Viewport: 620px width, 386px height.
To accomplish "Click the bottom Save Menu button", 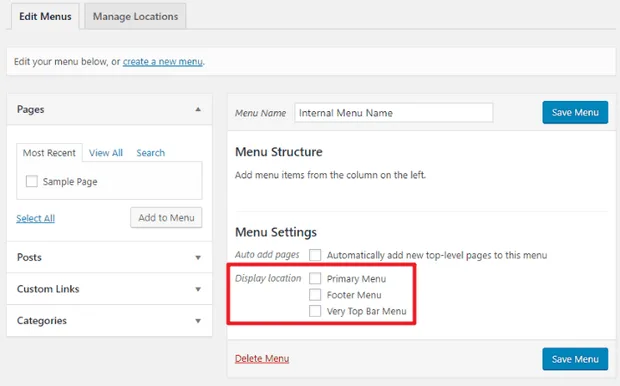I will [575, 359].
